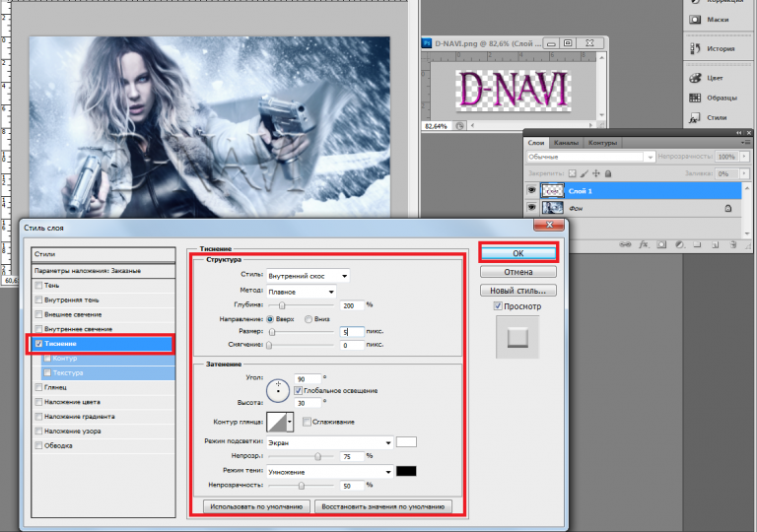Image resolution: width=757 pixels, height=532 pixels.
Task: Open the Образцы panel icon
Action: (x=695, y=98)
